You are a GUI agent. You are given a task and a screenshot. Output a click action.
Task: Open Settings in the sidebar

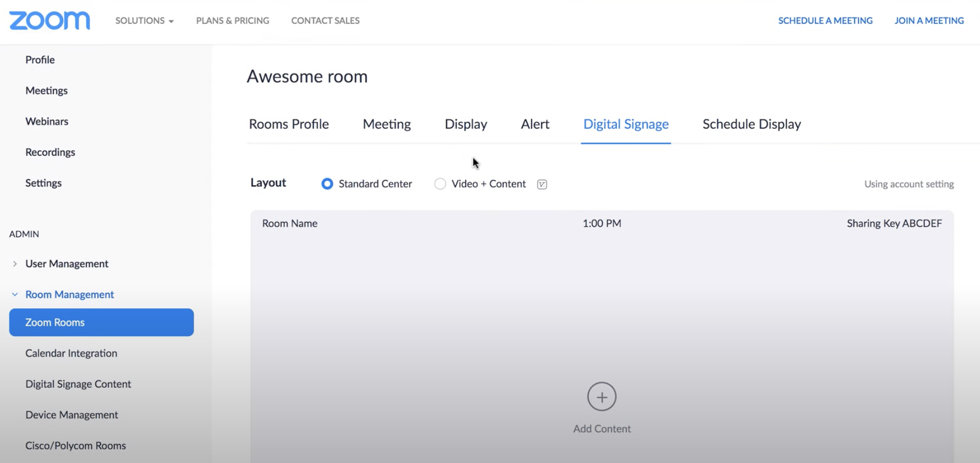pos(43,183)
